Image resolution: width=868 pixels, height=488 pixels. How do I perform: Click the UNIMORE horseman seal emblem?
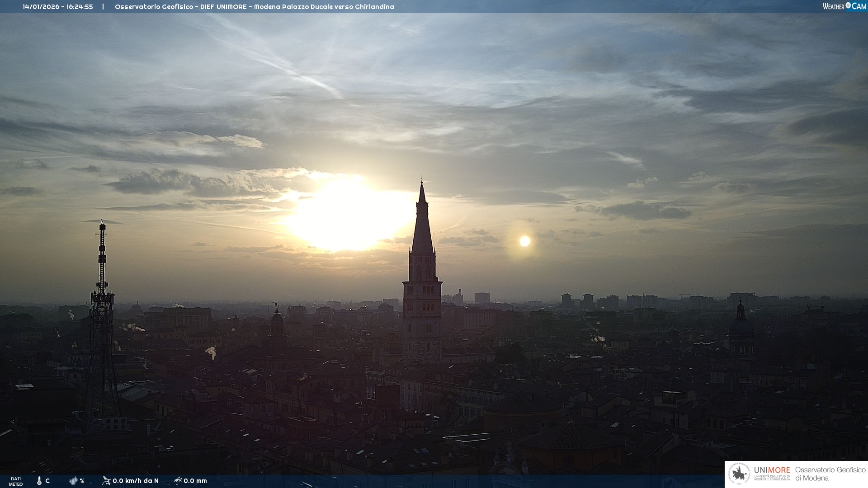pos(739,474)
